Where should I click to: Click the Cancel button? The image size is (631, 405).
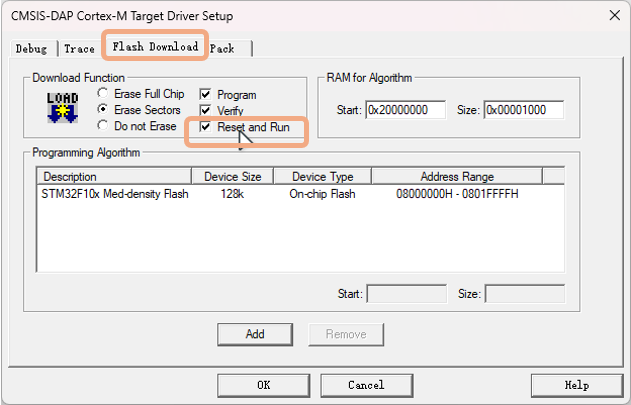[367, 385]
